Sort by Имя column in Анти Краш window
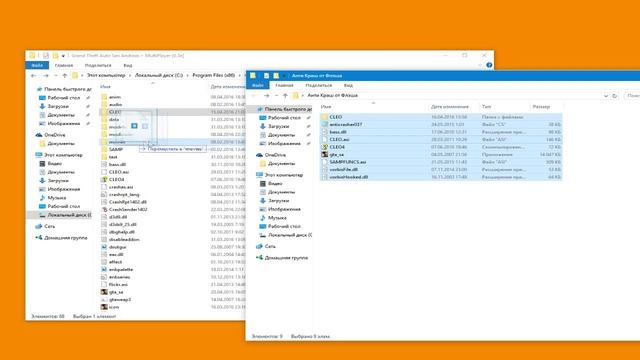 [326, 107]
